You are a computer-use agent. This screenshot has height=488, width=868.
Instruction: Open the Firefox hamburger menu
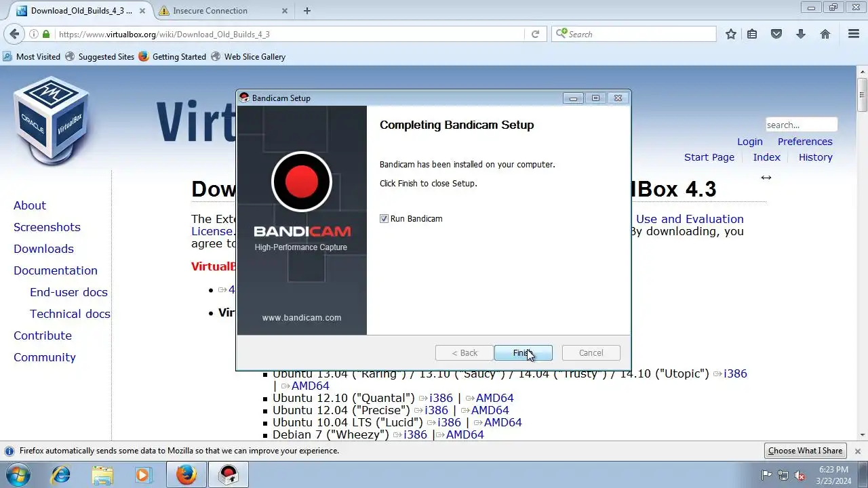(854, 34)
